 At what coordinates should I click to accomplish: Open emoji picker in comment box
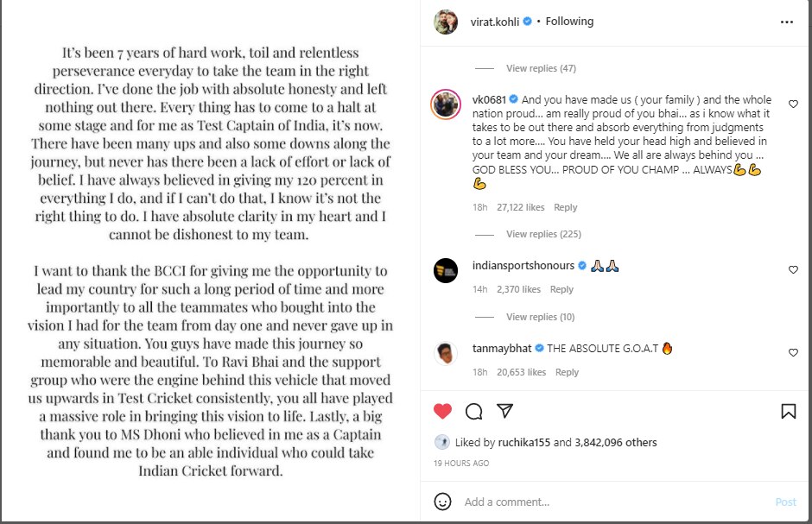[x=442, y=502]
